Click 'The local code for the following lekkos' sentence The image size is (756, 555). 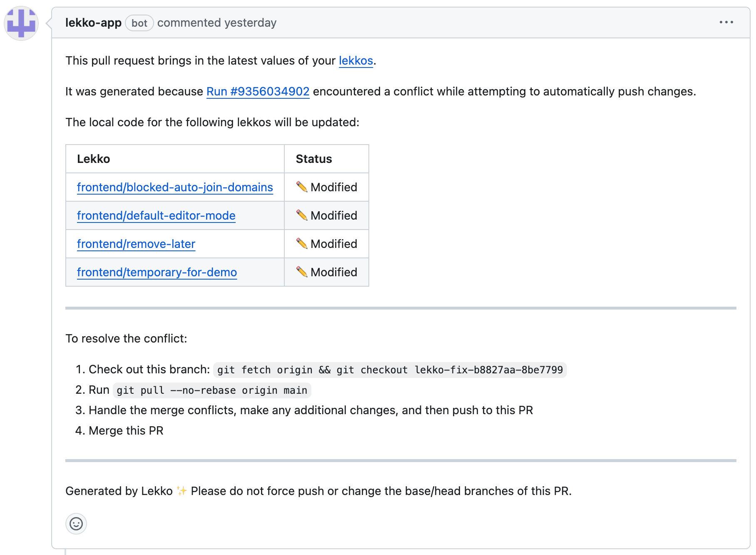pyautogui.click(x=212, y=122)
